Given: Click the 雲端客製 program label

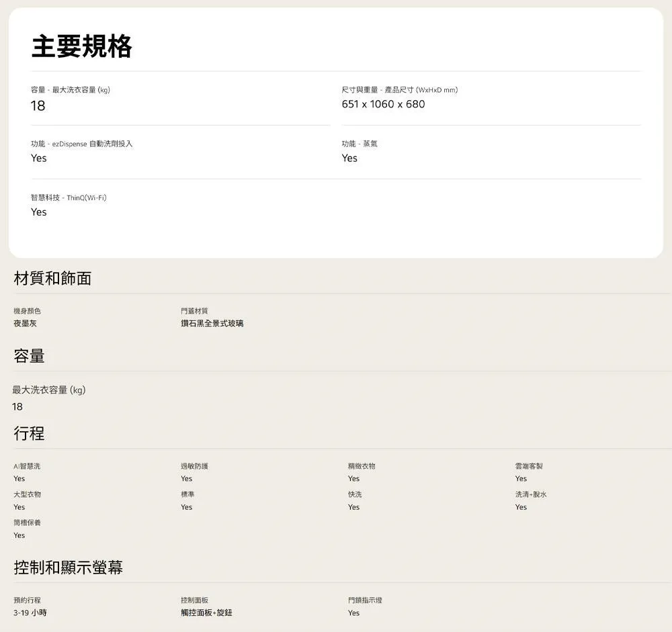Looking at the screenshot, I should [x=529, y=466].
